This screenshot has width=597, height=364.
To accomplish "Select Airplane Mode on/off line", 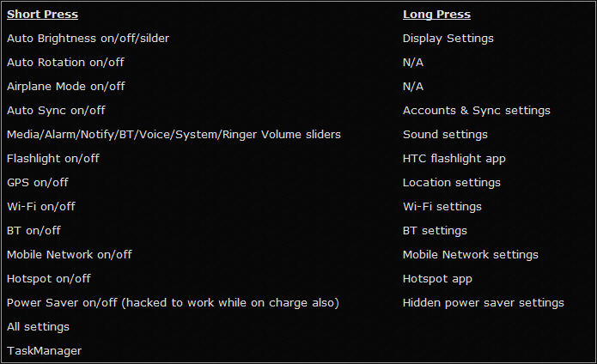I will [x=66, y=87].
